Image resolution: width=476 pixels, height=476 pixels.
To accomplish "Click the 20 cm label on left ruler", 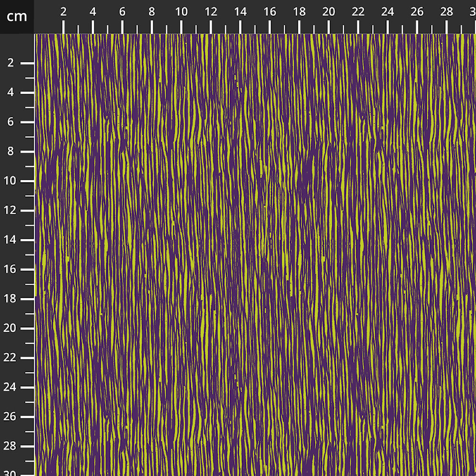I will point(11,329).
